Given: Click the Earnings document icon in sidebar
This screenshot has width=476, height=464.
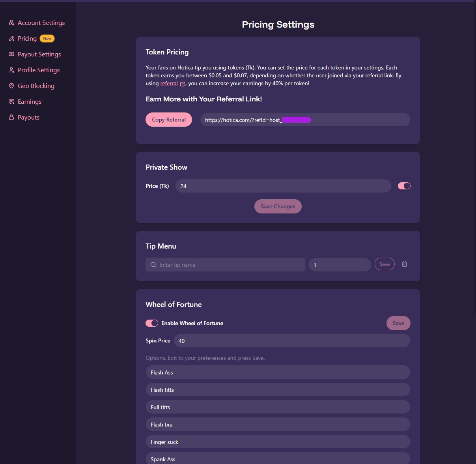Looking at the screenshot, I should pos(11,101).
